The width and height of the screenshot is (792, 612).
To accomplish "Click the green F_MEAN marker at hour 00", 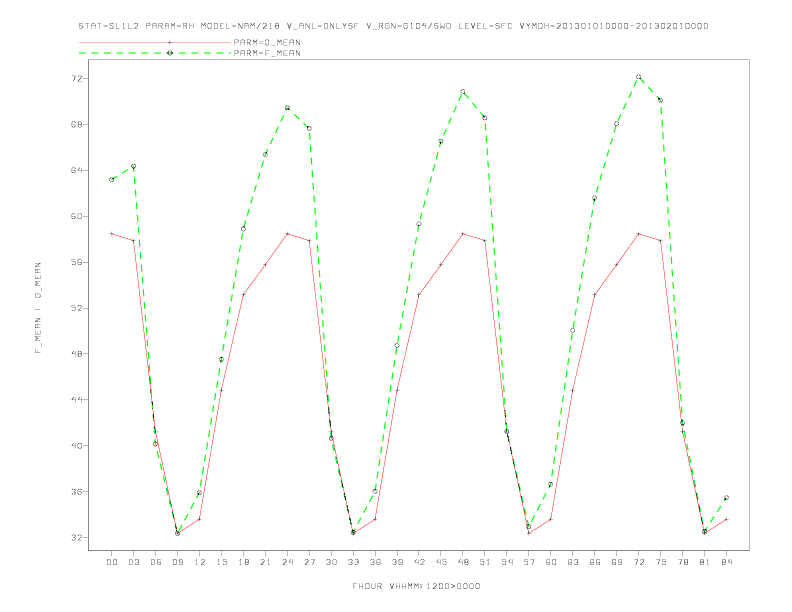I will 112,179.
